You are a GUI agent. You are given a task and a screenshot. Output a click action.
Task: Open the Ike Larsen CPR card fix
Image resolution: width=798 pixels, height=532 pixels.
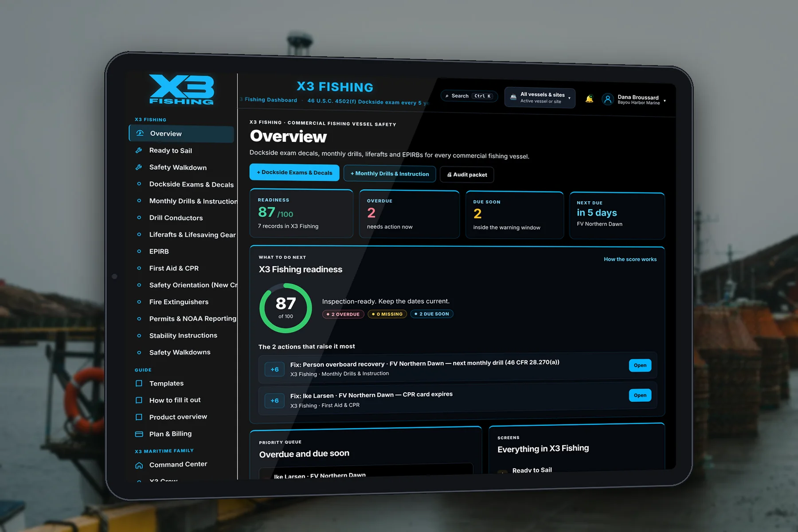click(640, 395)
